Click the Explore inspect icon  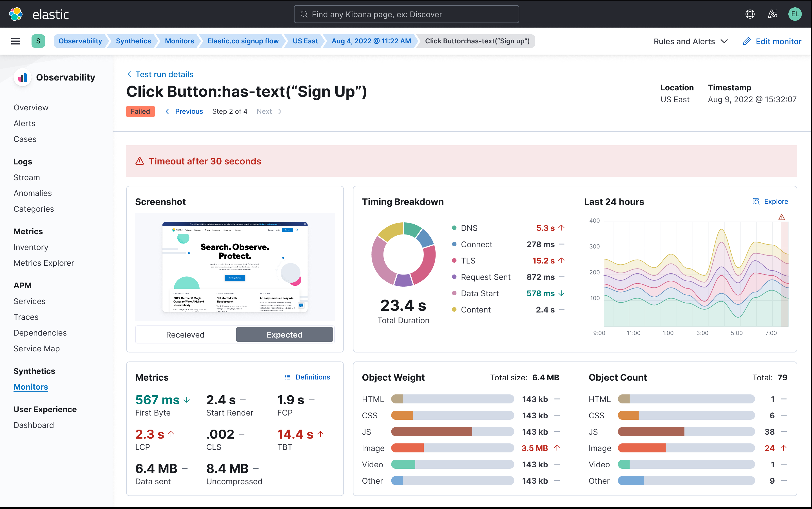click(x=756, y=201)
